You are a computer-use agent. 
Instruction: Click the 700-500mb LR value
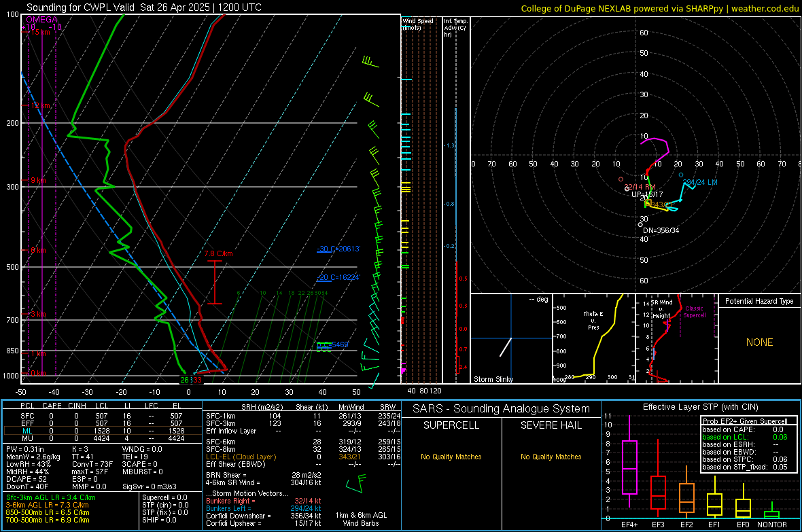coord(48,520)
